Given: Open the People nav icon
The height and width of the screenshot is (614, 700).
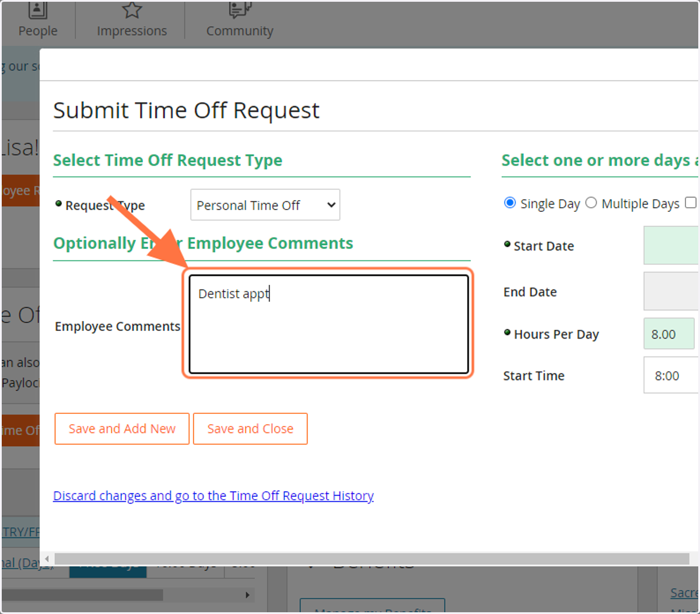Looking at the screenshot, I should click(x=38, y=10).
